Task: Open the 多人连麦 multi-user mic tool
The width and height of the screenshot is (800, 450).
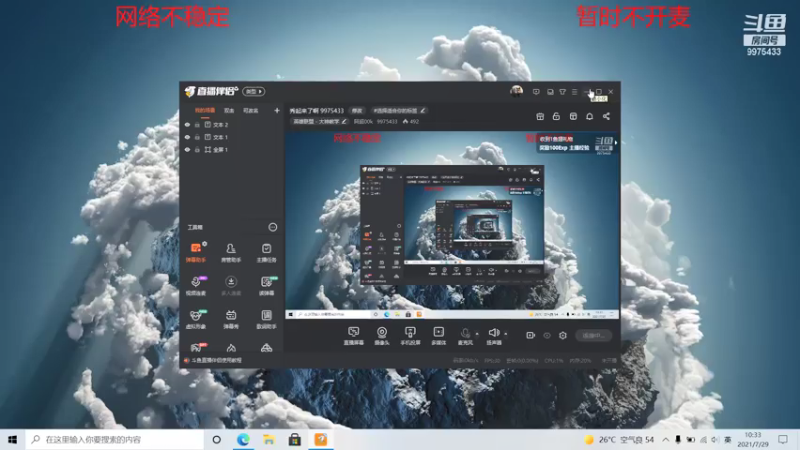Action: pyautogui.click(x=231, y=285)
